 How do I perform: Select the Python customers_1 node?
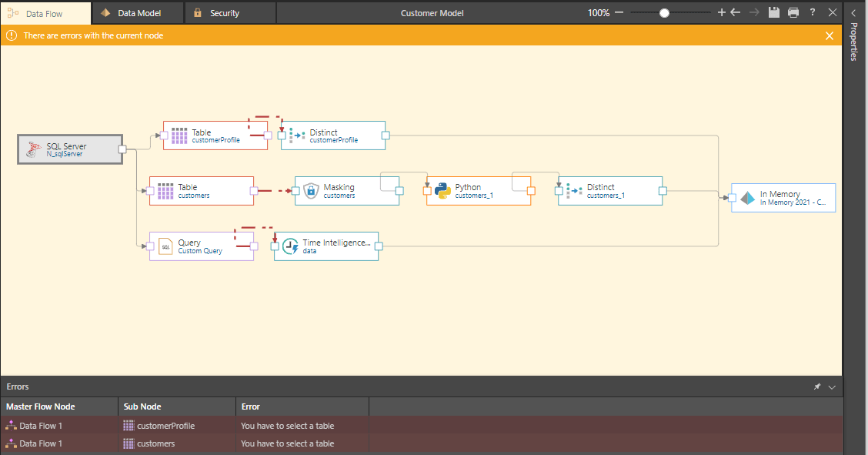click(479, 191)
